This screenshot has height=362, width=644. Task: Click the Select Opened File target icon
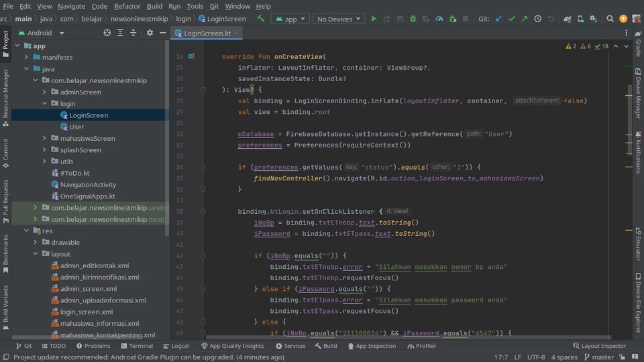click(107, 32)
